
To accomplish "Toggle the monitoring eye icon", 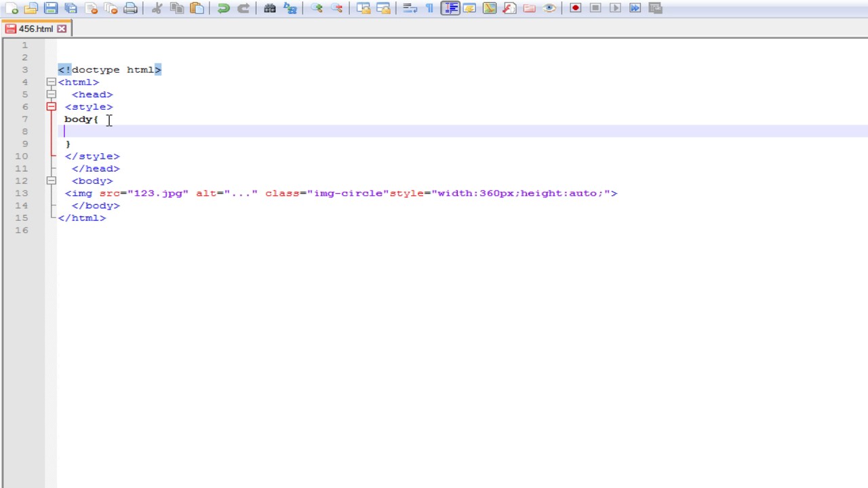I will click(x=549, y=8).
